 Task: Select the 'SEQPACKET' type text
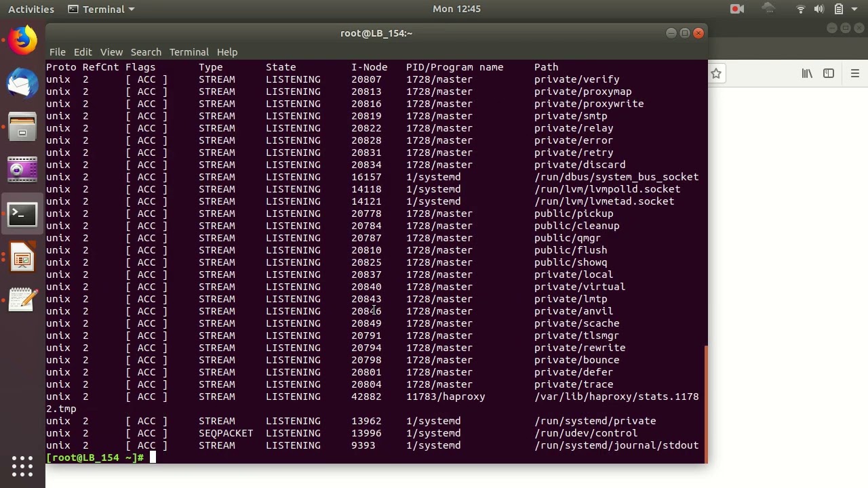pos(226,433)
